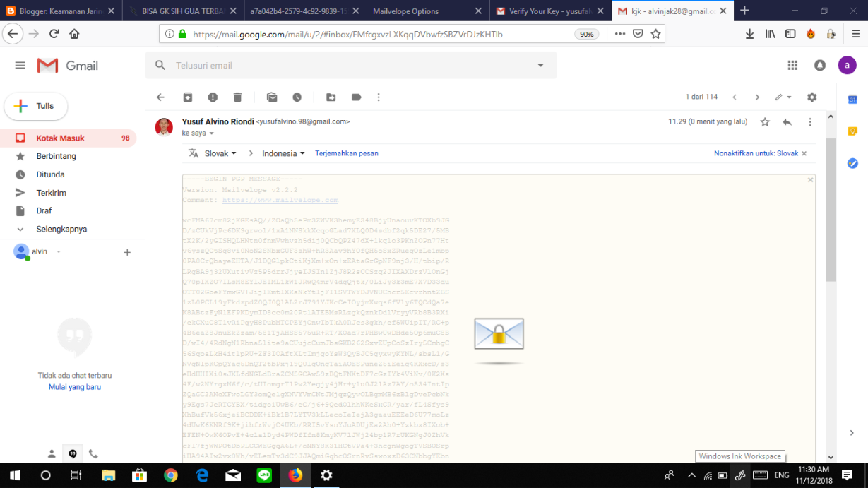The width and height of the screenshot is (868, 488).
Task: Delete the email with the trash icon
Action: point(237,97)
